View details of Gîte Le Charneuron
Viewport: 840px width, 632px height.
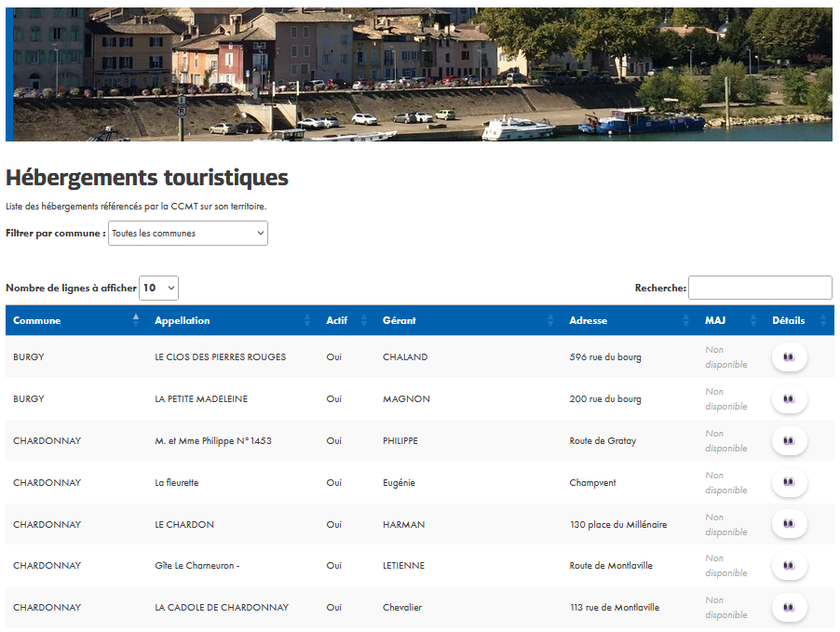click(x=789, y=566)
